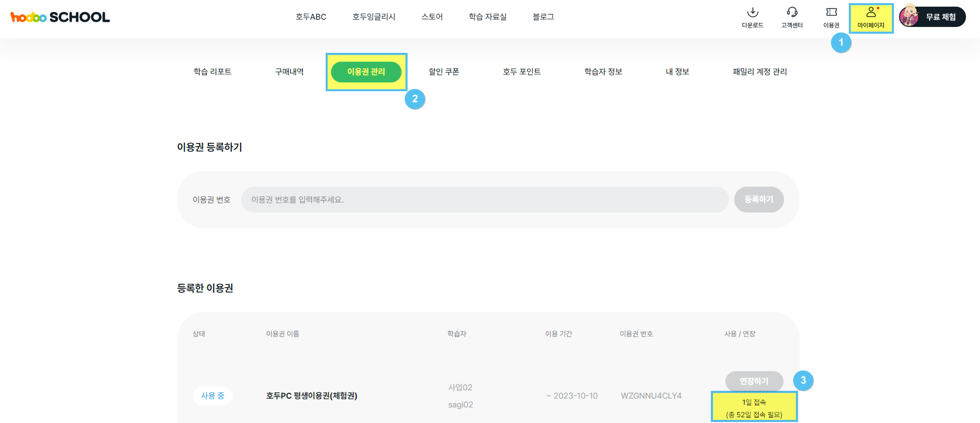Visit the 블로그 menu link
The width and height of the screenshot is (980, 423).
tap(543, 17)
